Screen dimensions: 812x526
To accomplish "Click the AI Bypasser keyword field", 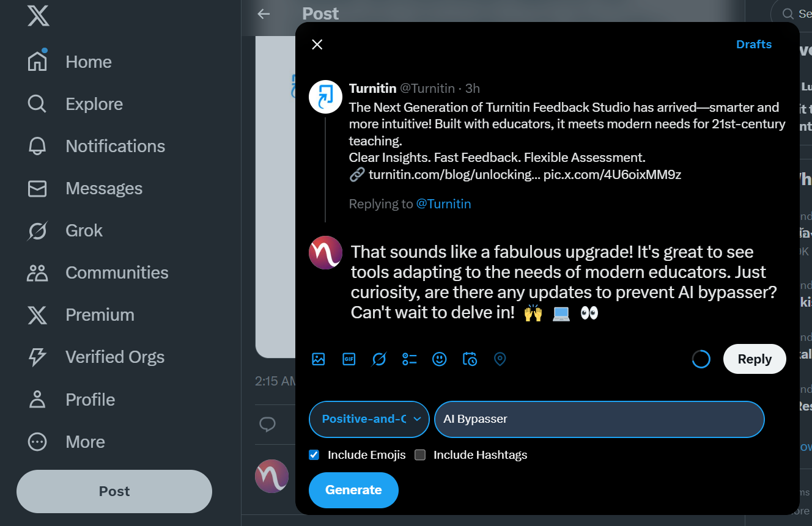I will [x=599, y=419].
